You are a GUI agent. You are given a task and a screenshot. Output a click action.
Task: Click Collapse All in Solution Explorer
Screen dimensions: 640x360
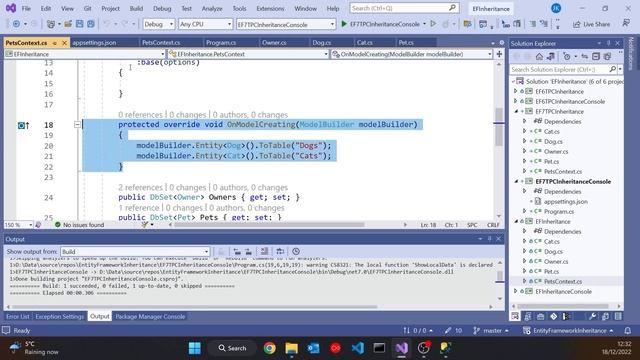(x=596, y=56)
